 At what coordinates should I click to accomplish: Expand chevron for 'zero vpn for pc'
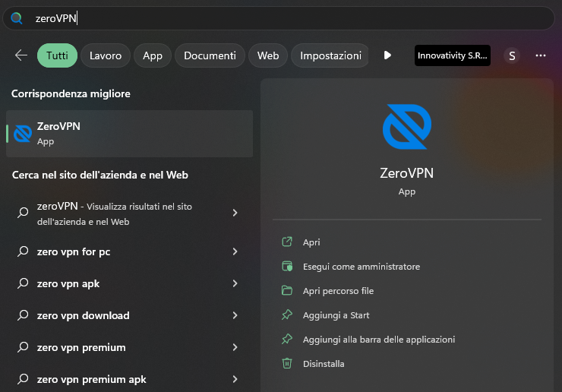coord(235,251)
